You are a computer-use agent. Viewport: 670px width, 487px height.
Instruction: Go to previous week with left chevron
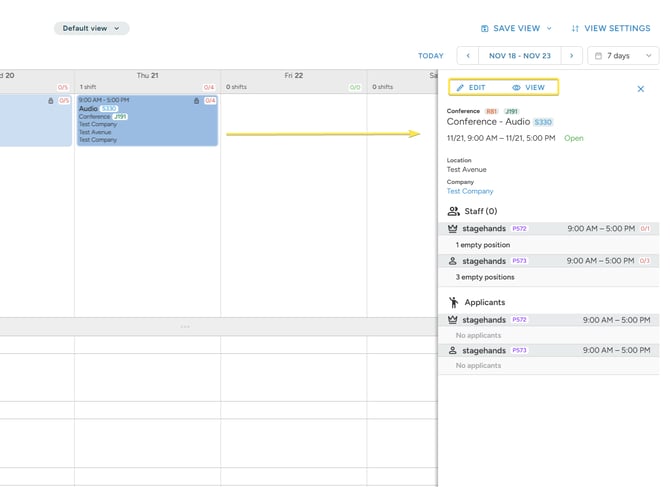click(x=468, y=56)
